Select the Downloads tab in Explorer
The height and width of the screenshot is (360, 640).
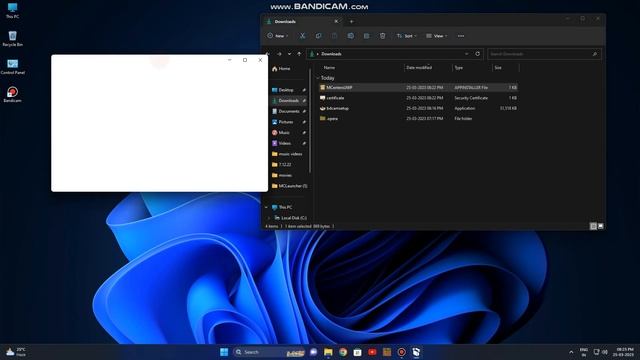click(x=302, y=22)
